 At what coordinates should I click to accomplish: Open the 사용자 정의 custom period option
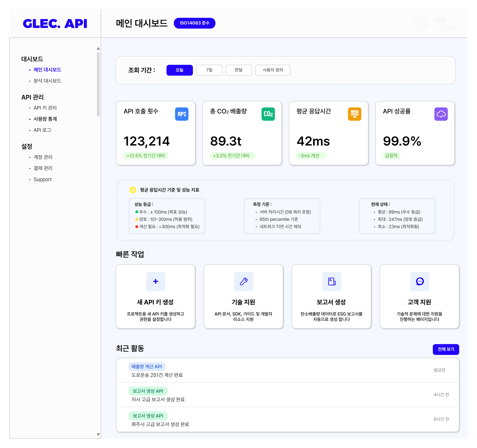(x=273, y=70)
